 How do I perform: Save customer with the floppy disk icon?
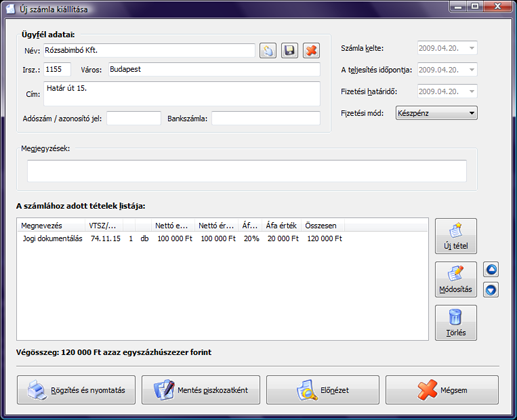289,51
